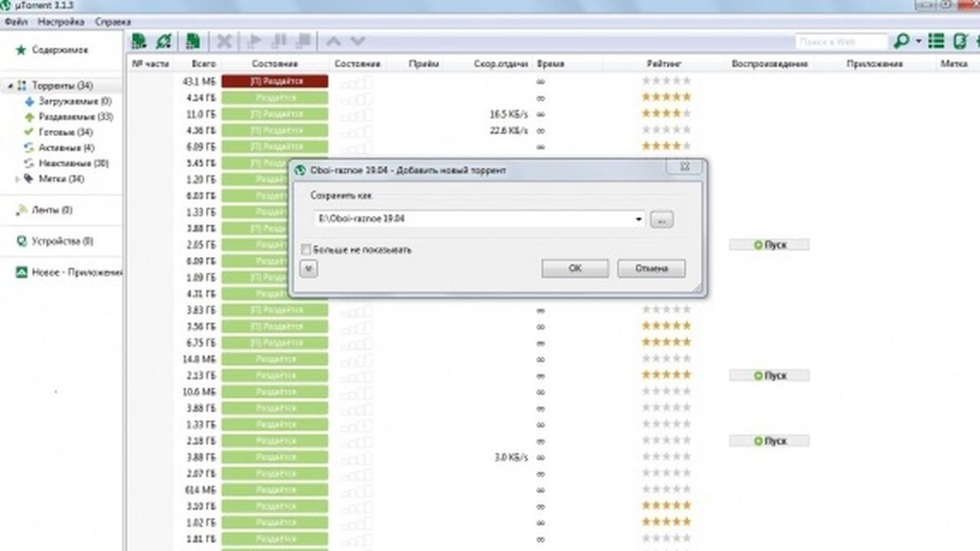
Task: Open the Файл menu
Action: pos(15,22)
